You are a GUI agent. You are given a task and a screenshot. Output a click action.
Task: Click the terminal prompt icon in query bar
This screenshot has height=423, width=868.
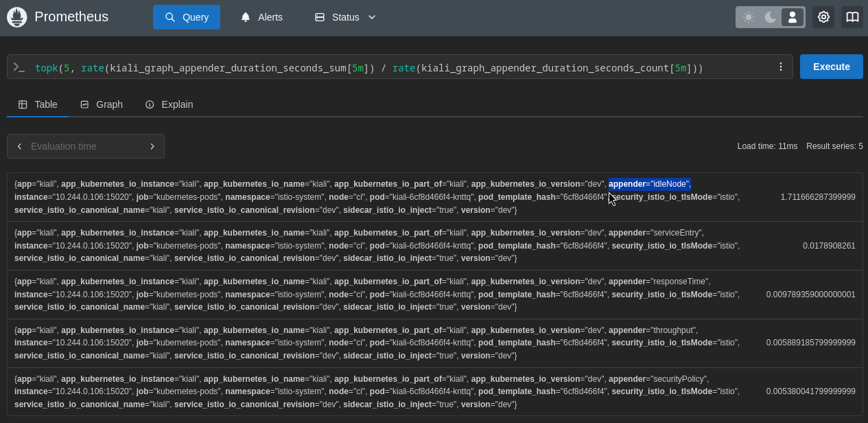[x=21, y=67]
